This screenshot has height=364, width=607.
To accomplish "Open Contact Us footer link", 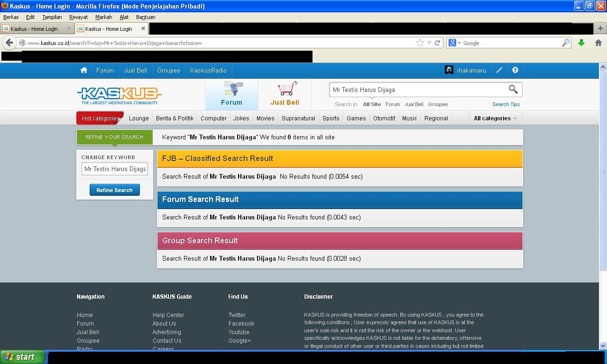I will coord(167,341).
